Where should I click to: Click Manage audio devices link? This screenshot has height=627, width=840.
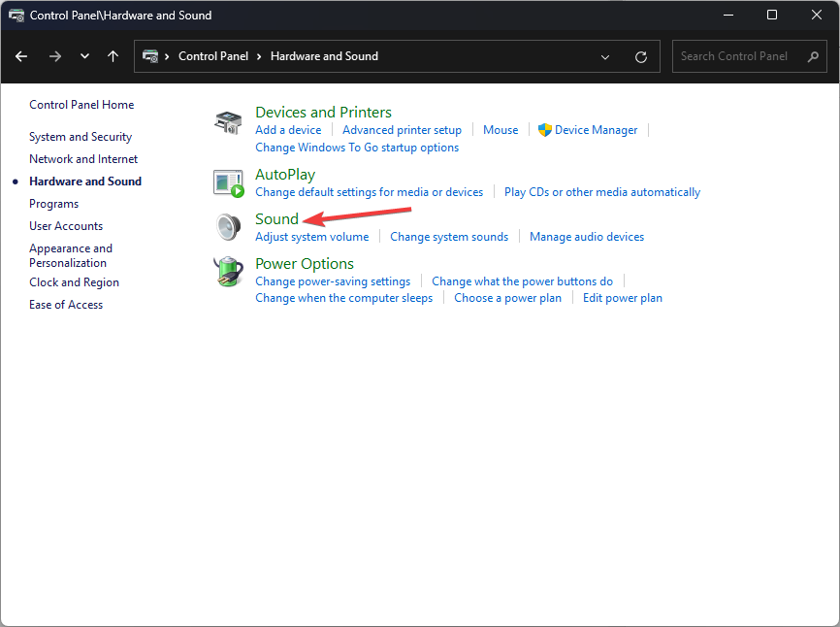(586, 237)
